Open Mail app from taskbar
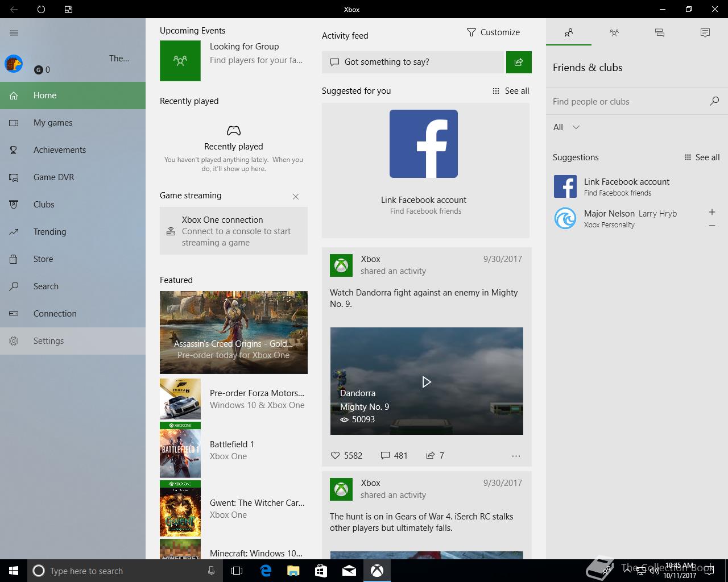Viewport: 728px width, 582px height. 349,571
